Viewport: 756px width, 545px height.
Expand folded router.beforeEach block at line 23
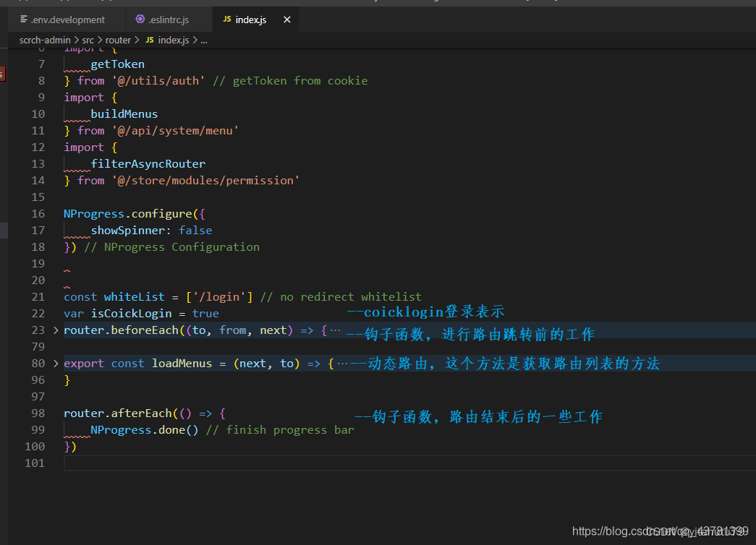click(x=56, y=330)
